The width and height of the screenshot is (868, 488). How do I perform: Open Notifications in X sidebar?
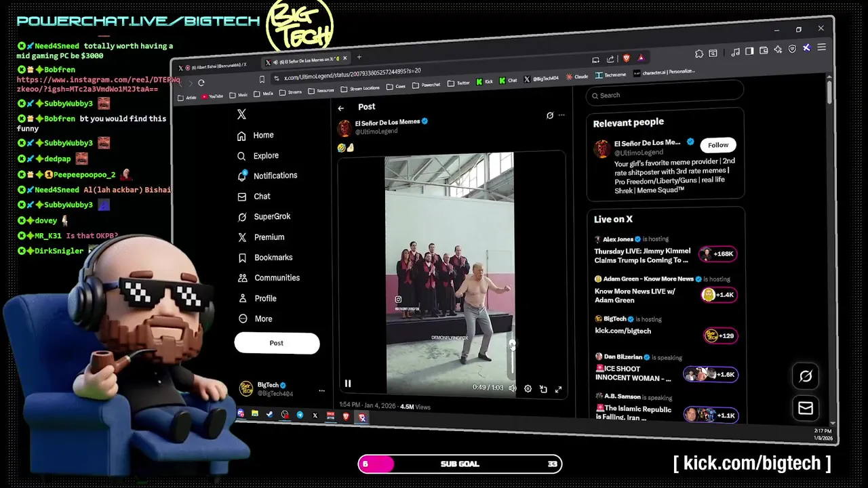click(x=267, y=176)
